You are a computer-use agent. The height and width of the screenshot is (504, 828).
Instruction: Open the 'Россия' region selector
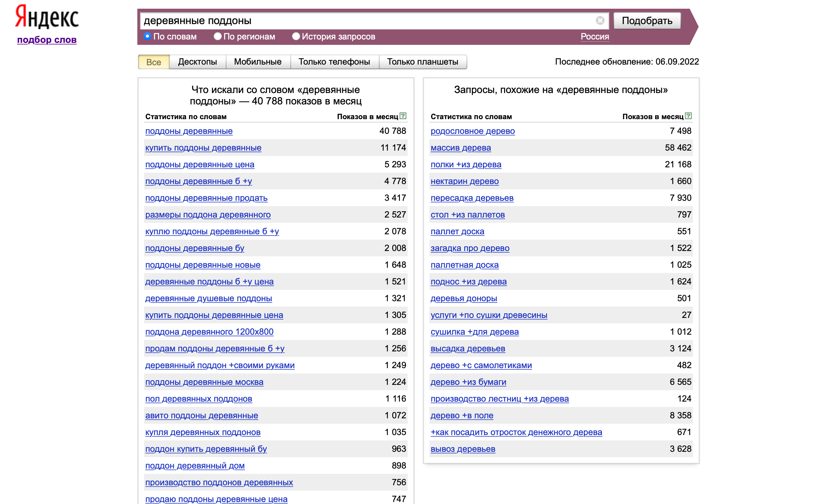coord(595,36)
